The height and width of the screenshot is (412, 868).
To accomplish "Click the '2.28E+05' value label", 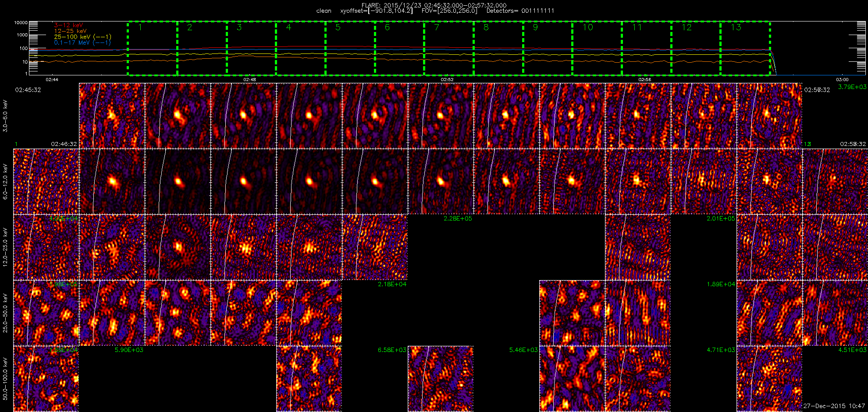I will pyautogui.click(x=458, y=219).
